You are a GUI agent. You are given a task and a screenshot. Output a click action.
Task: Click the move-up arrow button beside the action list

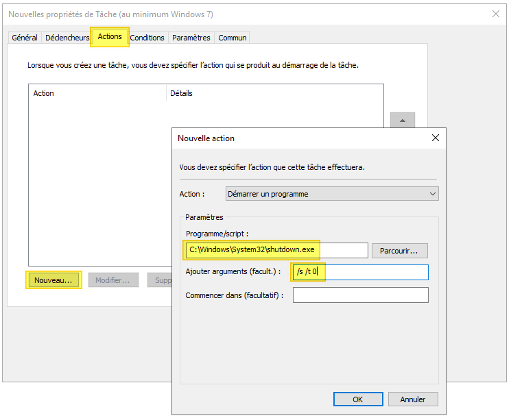pyautogui.click(x=403, y=121)
